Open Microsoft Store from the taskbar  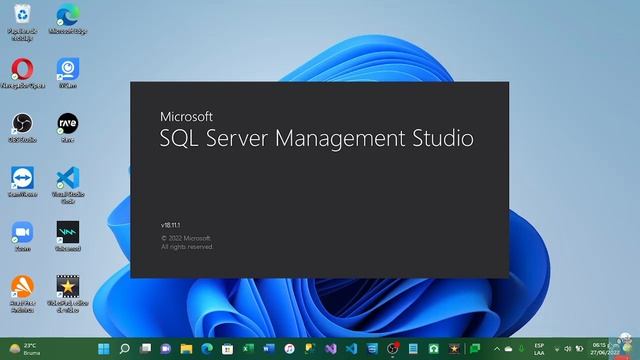pos(227,349)
